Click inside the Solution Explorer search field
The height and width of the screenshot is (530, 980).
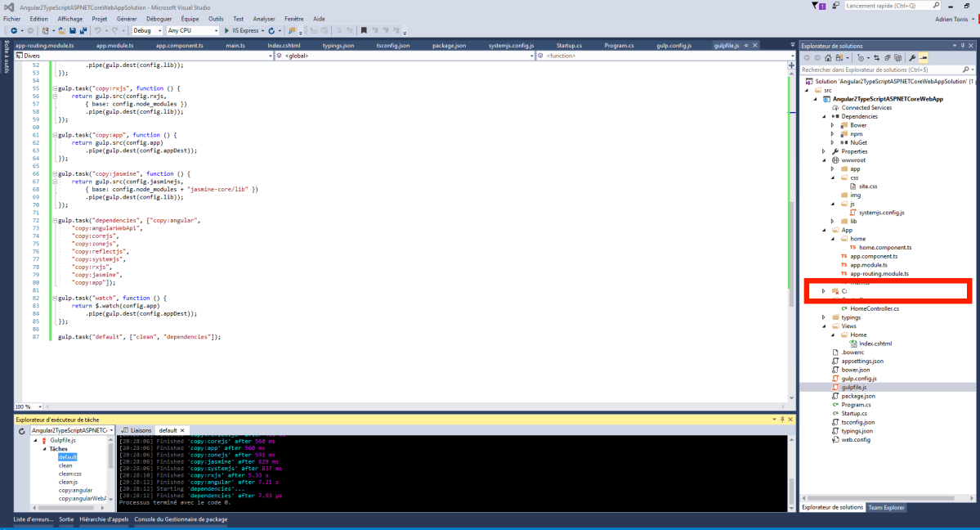[881, 70]
